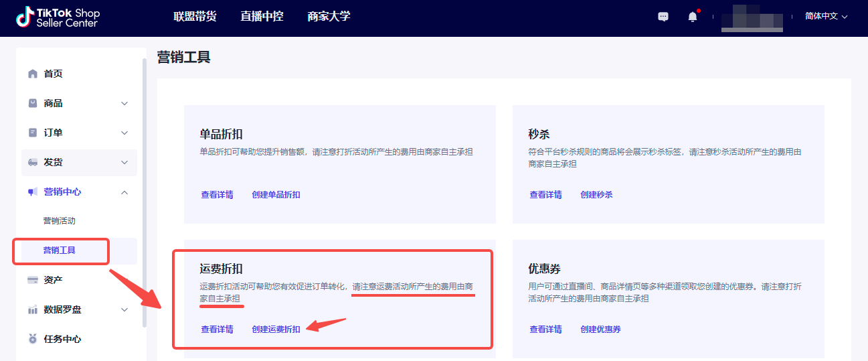868x361 pixels.
Task: Open the notification bell
Action: pos(693,17)
